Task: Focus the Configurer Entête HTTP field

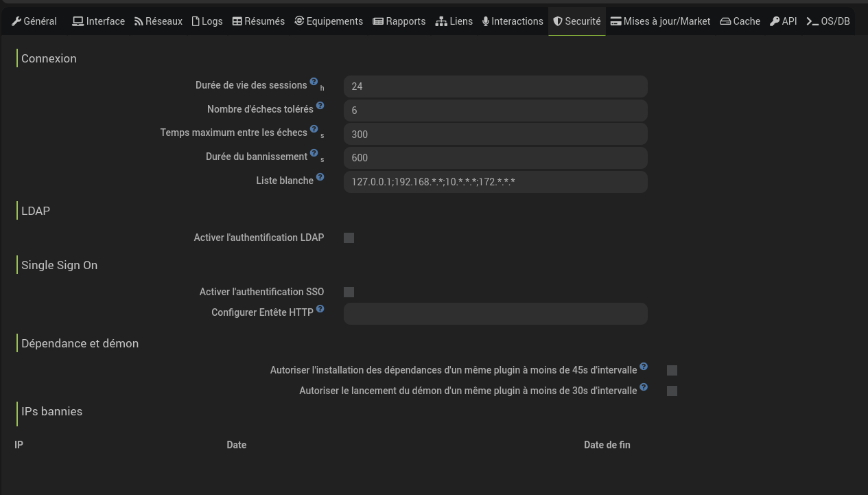Action: point(495,314)
